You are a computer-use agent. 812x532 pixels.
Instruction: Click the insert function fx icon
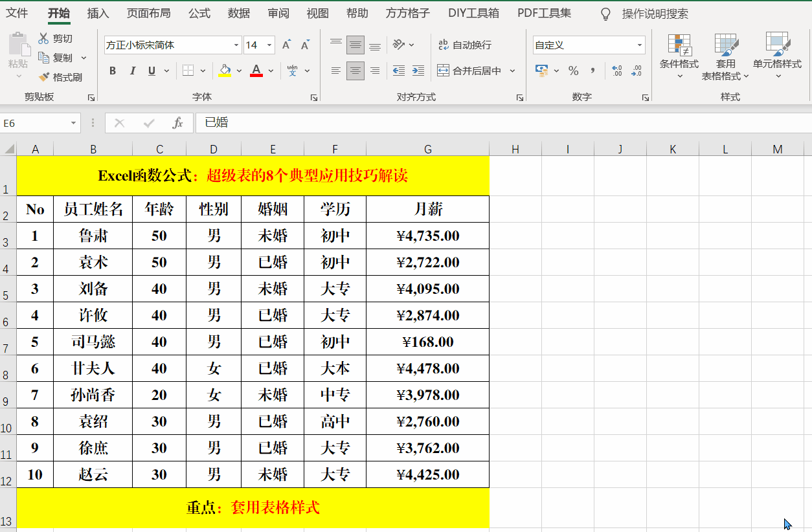pos(177,122)
